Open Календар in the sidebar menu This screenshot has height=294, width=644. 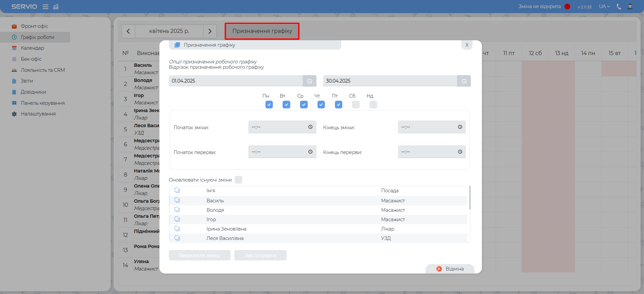32,48
